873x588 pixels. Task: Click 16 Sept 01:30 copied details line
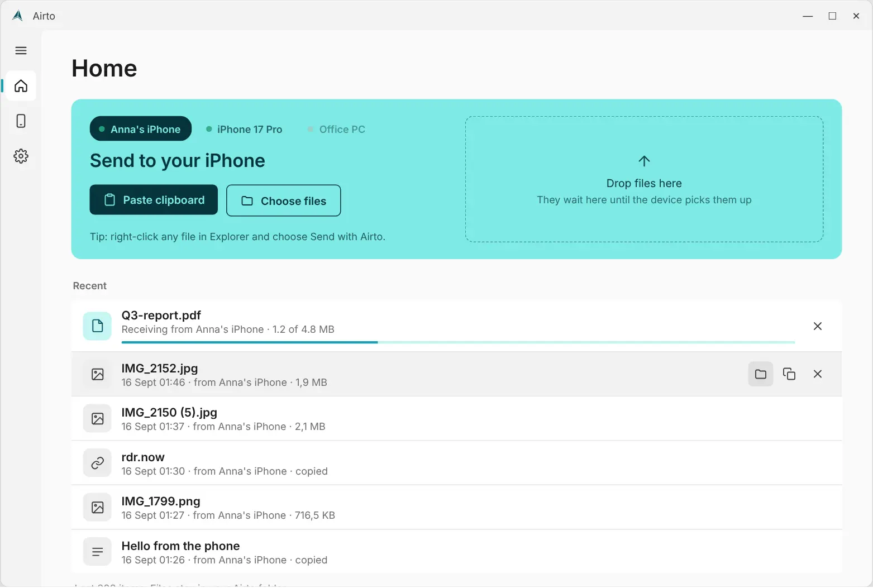pos(225,471)
